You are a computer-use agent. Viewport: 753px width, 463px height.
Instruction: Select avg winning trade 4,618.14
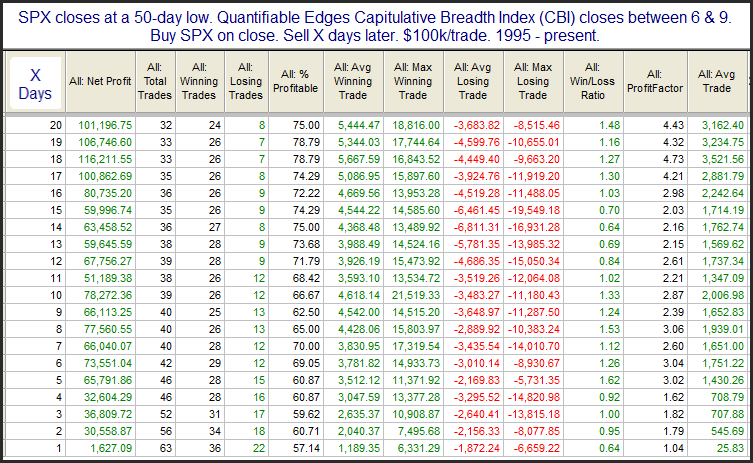coord(359,295)
